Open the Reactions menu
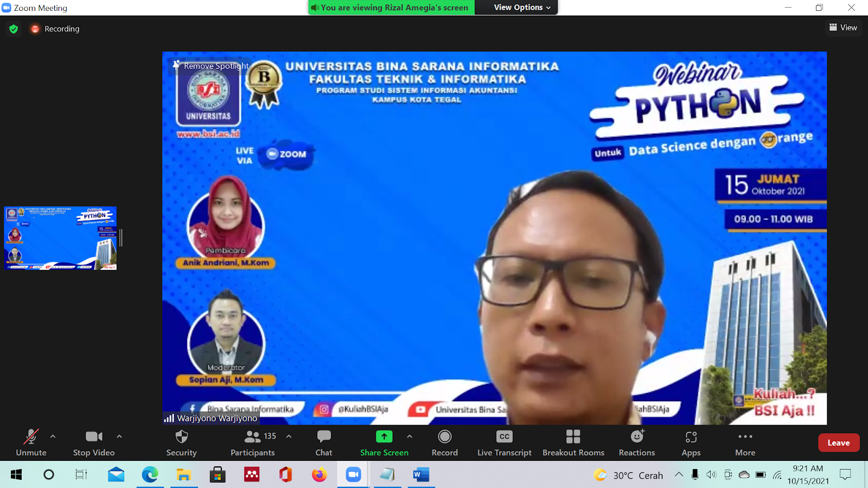868x488 pixels. point(637,442)
